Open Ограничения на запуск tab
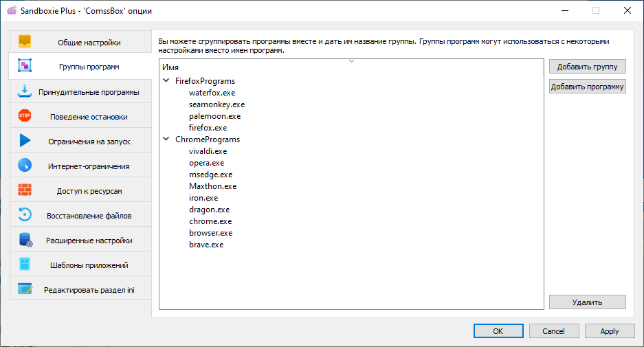This screenshot has width=644, height=347. click(x=80, y=141)
